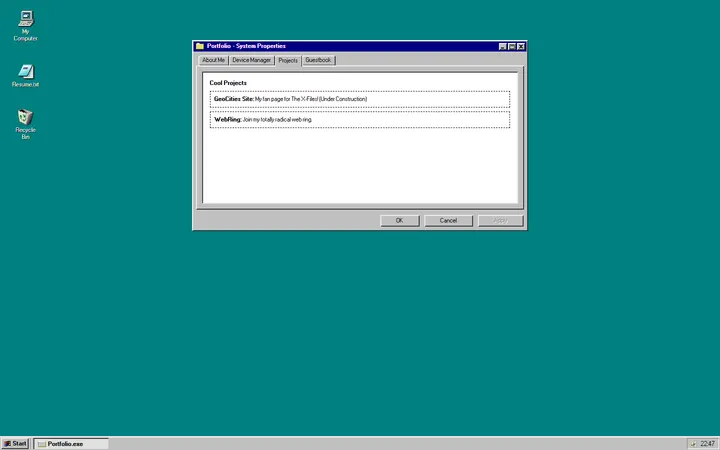The height and width of the screenshot is (450, 720).
Task: Open the My Computer desktop icon
Action: [x=25, y=18]
